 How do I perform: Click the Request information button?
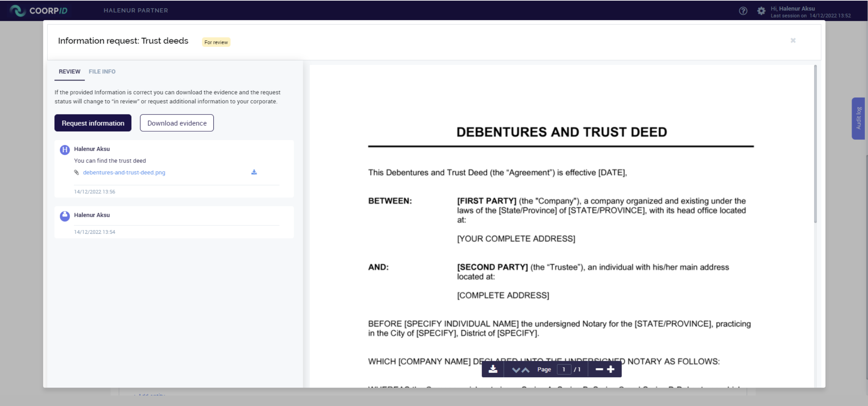[x=93, y=123]
